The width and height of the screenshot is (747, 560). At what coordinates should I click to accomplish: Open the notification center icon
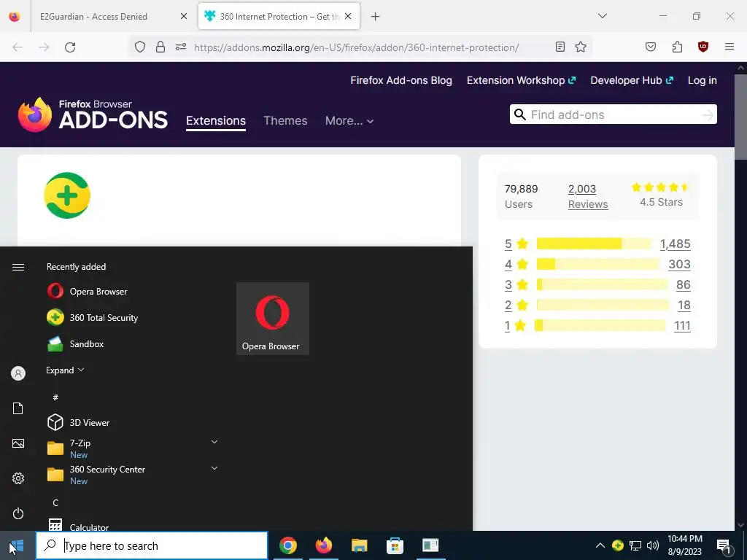pos(724,545)
